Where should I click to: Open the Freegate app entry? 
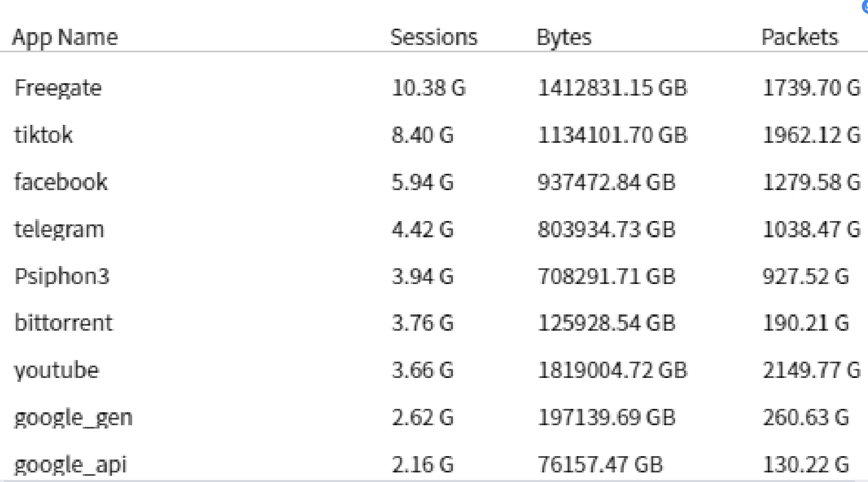(x=58, y=88)
